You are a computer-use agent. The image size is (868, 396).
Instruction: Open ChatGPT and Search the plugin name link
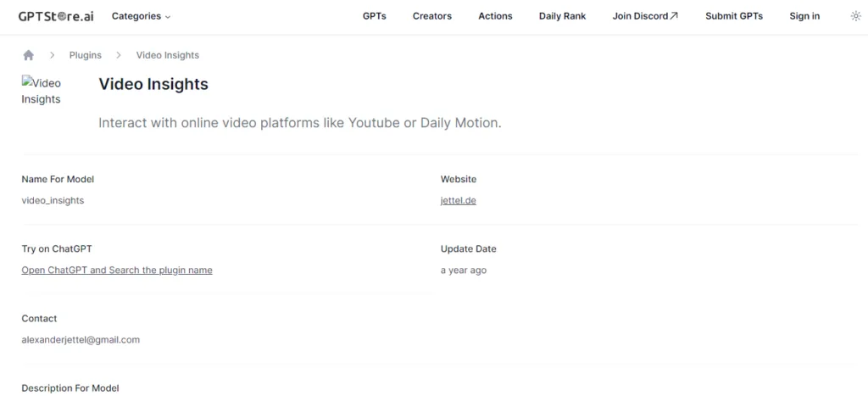coord(117,271)
